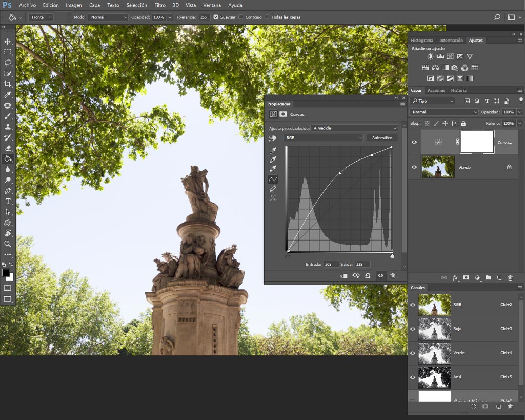Screen dimensions: 525x420
Task: Switch to the Historia tab
Action: (x=458, y=90)
